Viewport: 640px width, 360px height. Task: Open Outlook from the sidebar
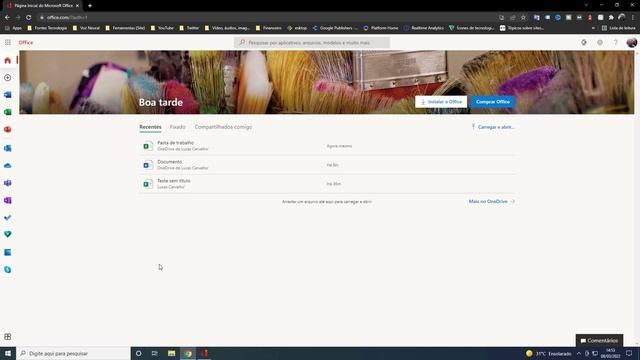[x=8, y=148]
